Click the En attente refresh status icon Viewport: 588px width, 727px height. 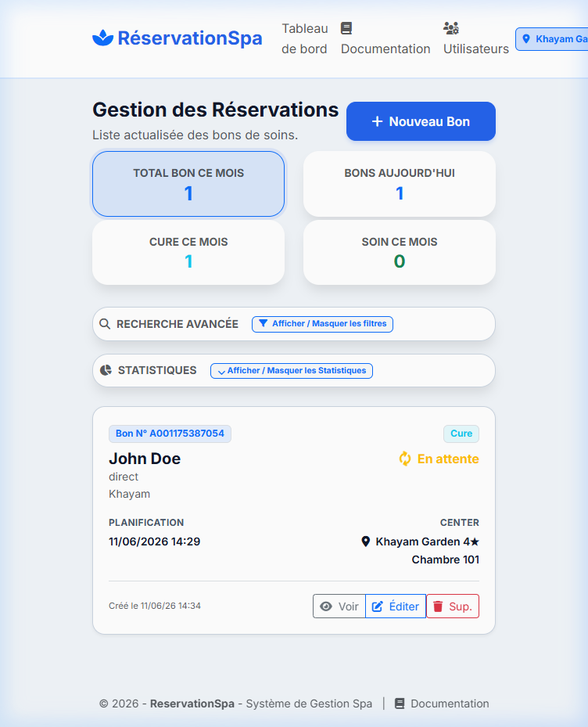(x=405, y=459)
